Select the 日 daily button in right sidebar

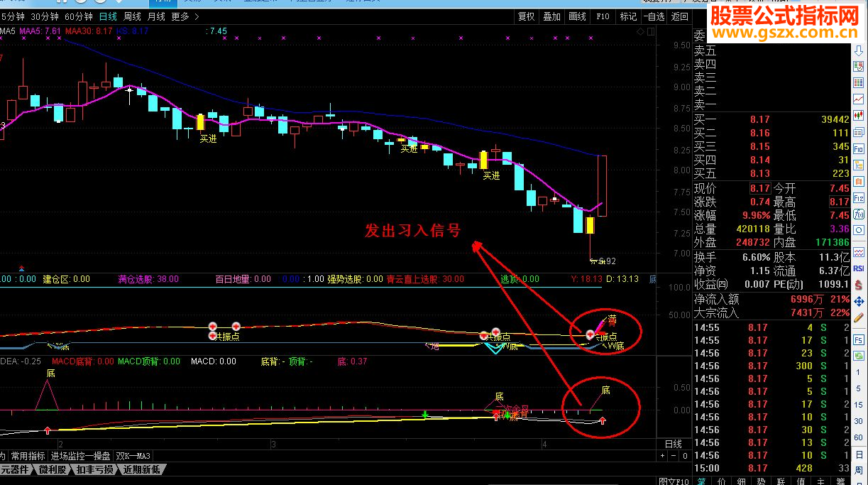point(858,454)
